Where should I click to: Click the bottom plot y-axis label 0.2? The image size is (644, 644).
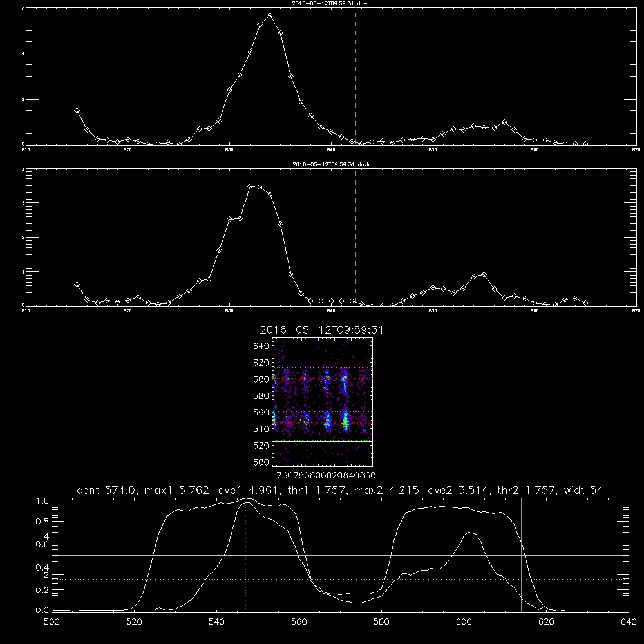pyautogui.click(x=43, y=590)
